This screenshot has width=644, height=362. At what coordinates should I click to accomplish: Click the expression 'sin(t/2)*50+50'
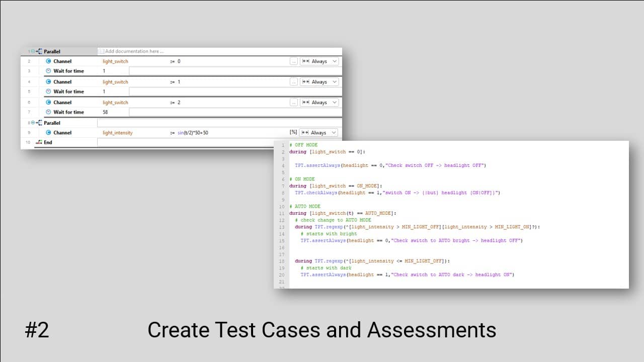[x=192, y=133]
